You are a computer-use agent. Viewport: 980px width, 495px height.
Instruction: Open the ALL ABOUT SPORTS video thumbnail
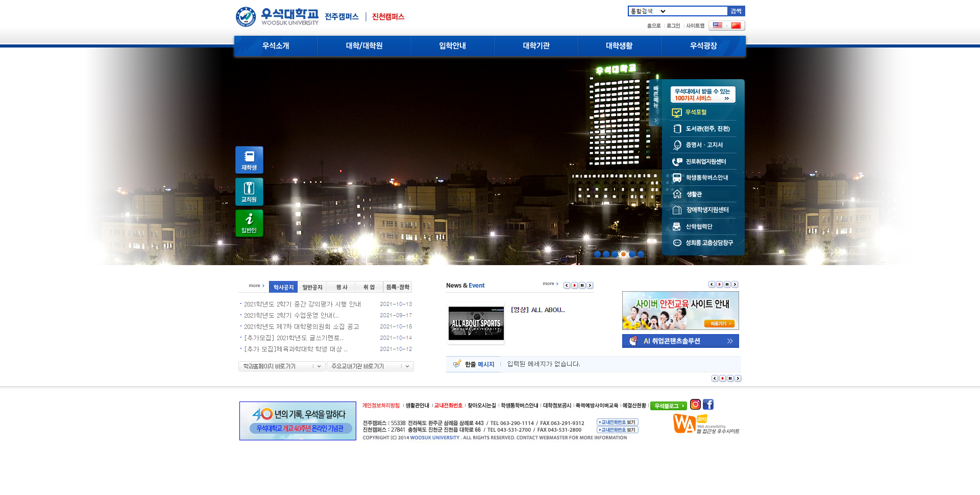pyautogui.click(x=476, y=323)
